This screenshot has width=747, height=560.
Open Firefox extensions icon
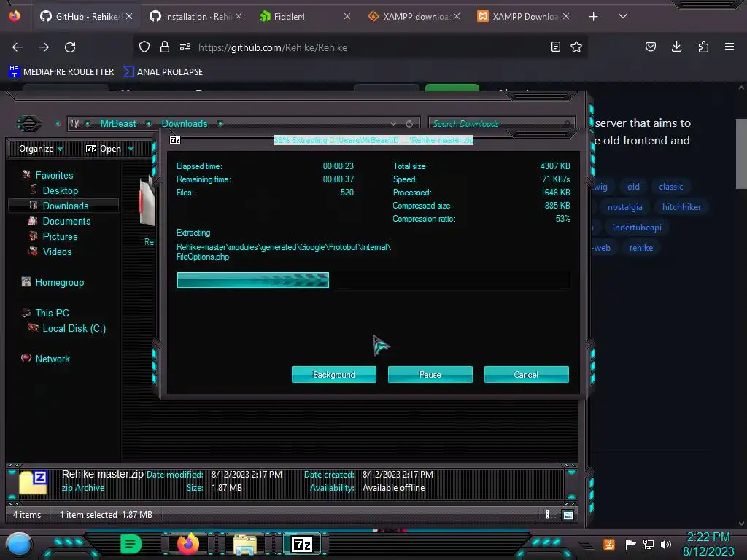(x=703, y=47)
